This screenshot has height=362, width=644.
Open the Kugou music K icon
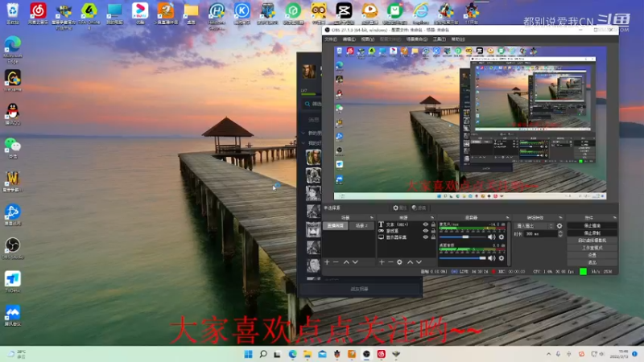click(x=242, y=13)
